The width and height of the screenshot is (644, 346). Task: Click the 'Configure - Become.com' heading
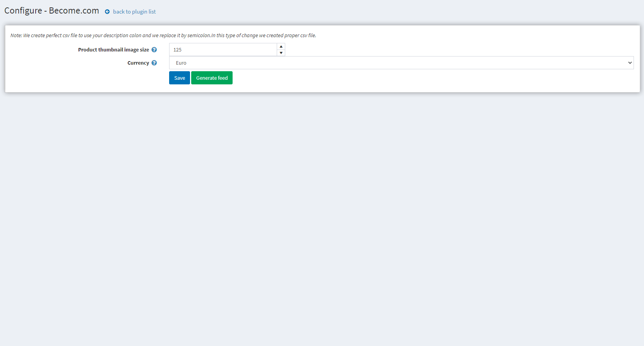(x=51, y=11)
